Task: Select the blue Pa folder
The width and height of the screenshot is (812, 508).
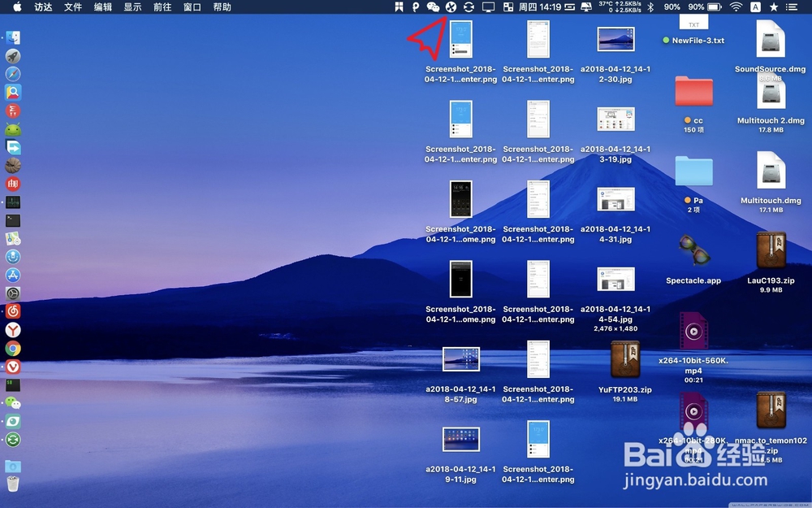Action: tap(693, 171)
